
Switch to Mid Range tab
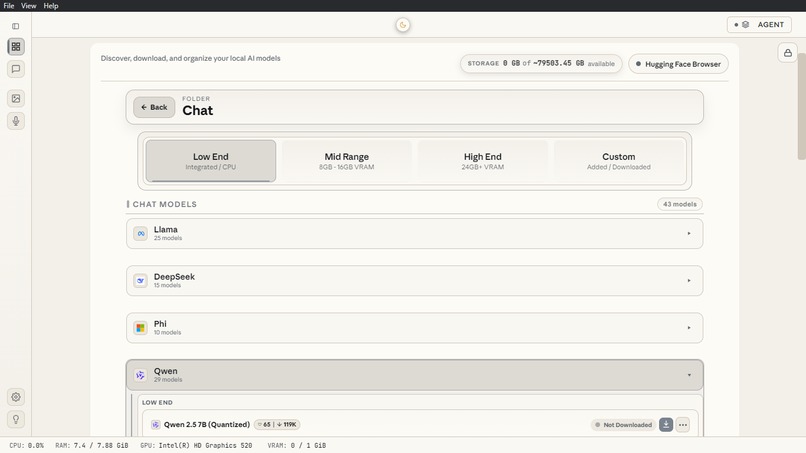[346, 161]
